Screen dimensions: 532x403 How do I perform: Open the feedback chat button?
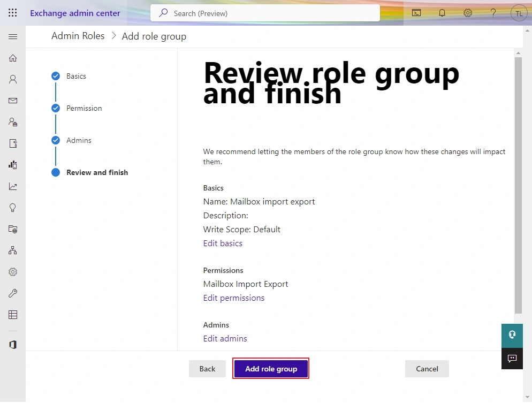point(512,358)
